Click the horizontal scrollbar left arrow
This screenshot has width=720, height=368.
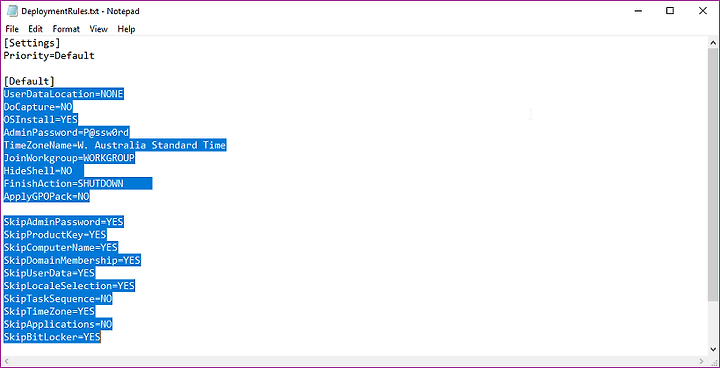(x=6, y=361)
